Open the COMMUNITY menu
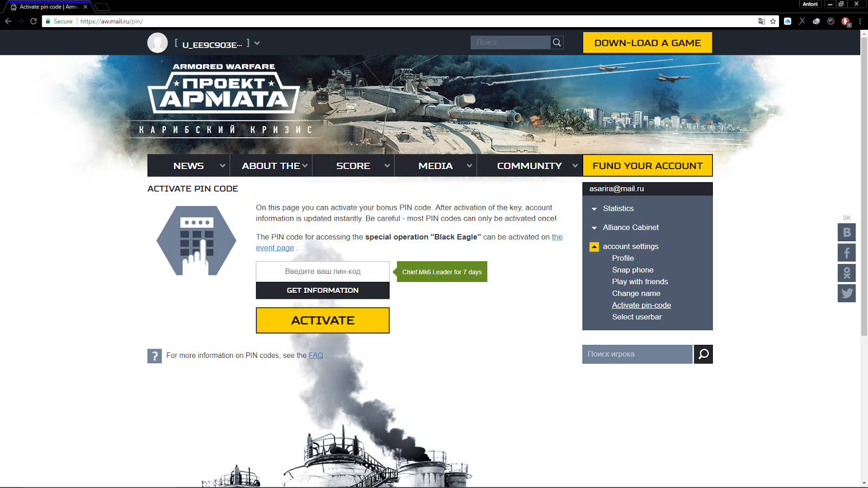This screenshot has width=868, height=488. point(529,166)
